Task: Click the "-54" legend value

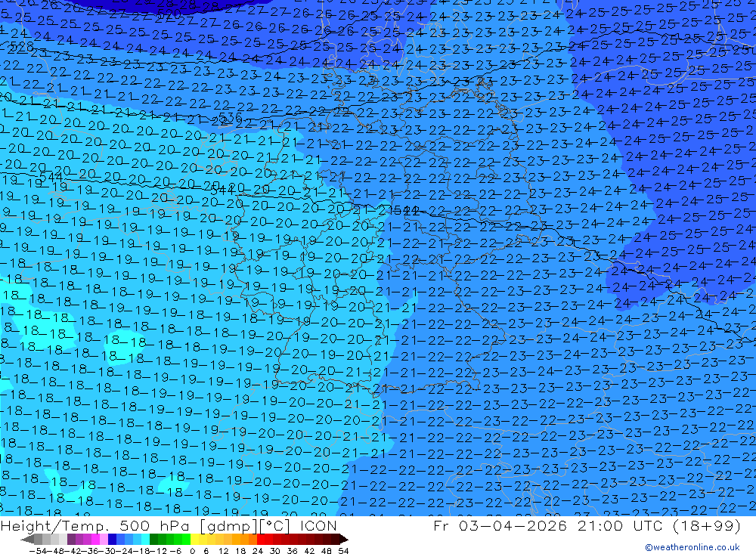Action: [37, 551]
